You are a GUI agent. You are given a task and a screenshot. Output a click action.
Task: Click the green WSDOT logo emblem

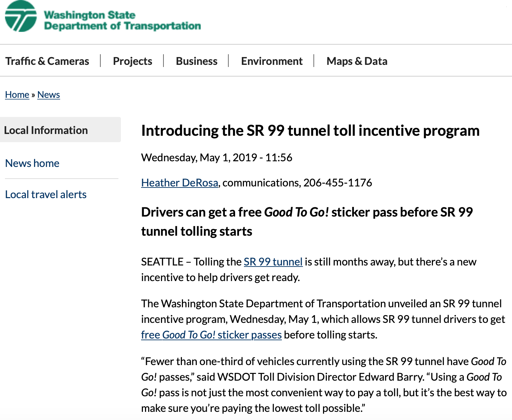[21, 17]
